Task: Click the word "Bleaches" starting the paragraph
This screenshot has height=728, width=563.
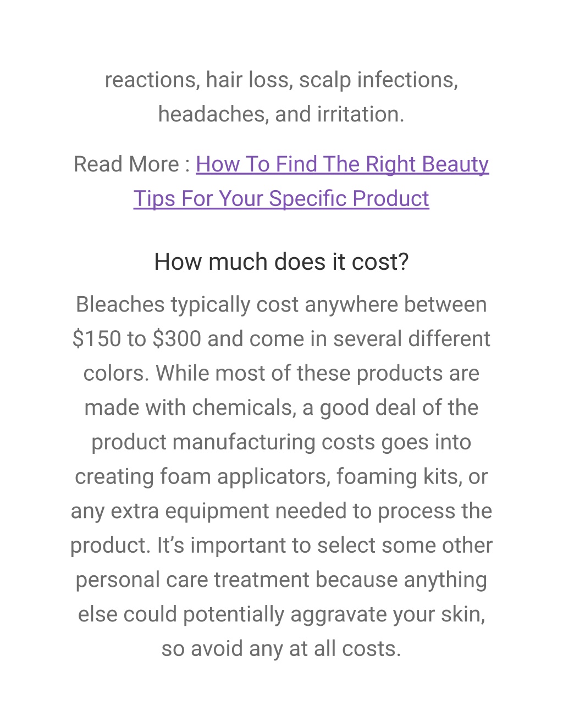Action: (120, 304)
